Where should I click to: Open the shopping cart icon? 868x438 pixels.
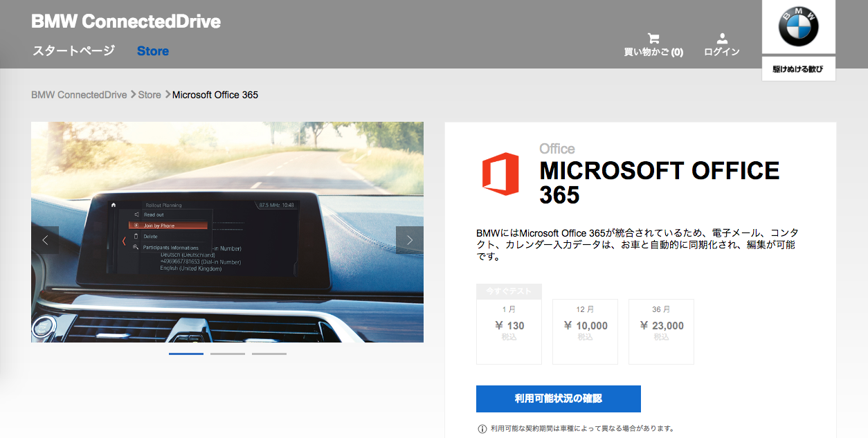click(x=653, y=38)
